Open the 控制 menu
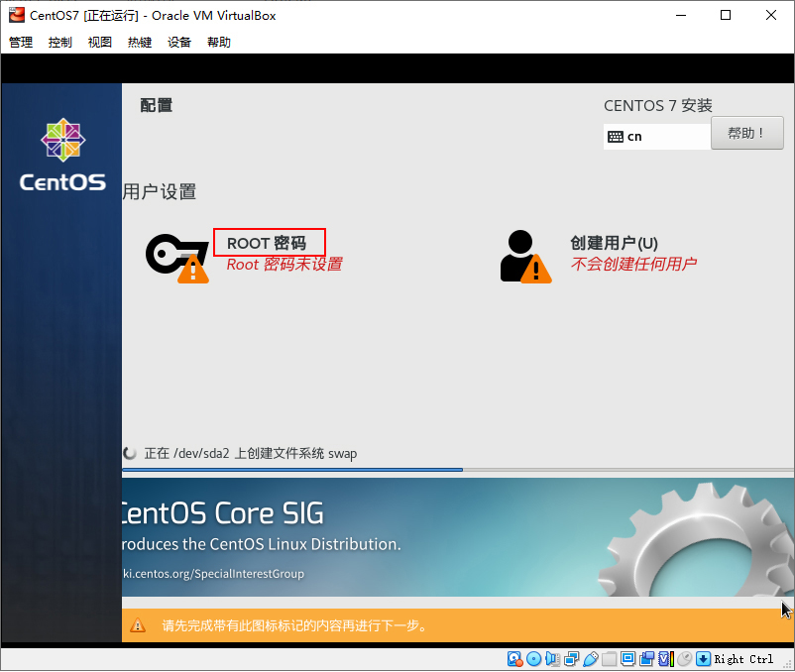 (58, 42)
